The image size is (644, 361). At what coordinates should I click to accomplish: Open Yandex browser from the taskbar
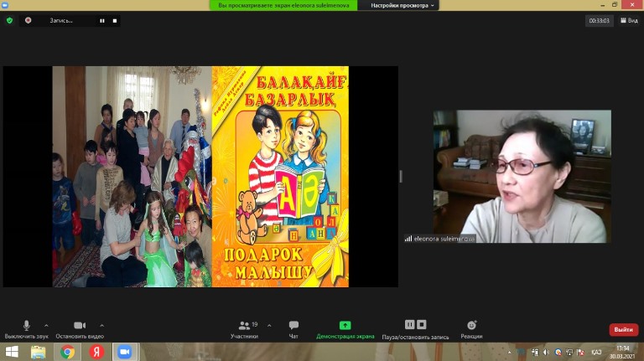coord(97,352)
